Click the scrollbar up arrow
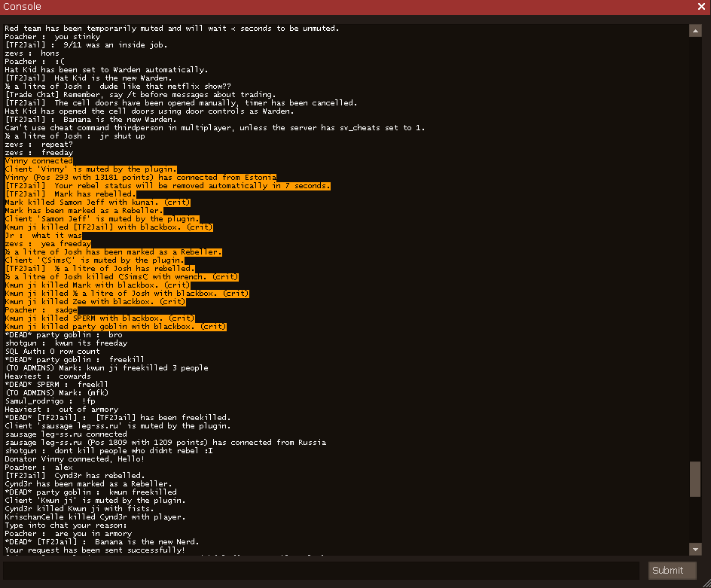 tap(695, 31)
